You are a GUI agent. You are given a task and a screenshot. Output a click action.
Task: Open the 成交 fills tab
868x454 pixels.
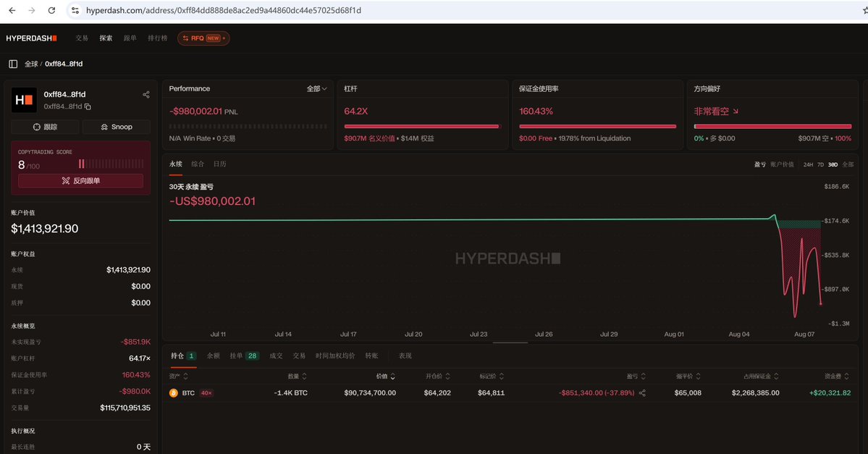coord(276,356)
